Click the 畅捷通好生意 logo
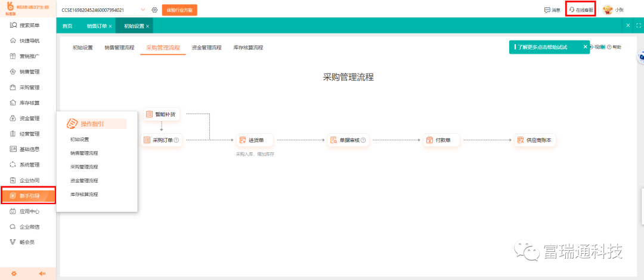Image resolution: width=644 pixels, height=280 pixels. pos(28,8)
